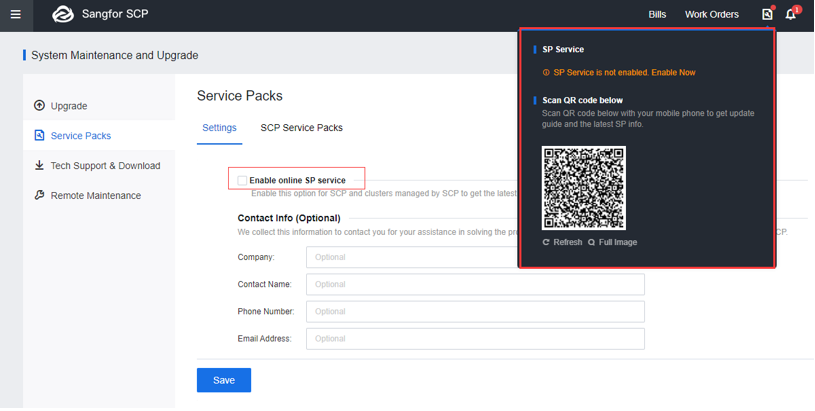The width and height of the screenshot is (815, 411).
Task: Click the Sangfor SCP cloud logo
Action: coord(63,15)
